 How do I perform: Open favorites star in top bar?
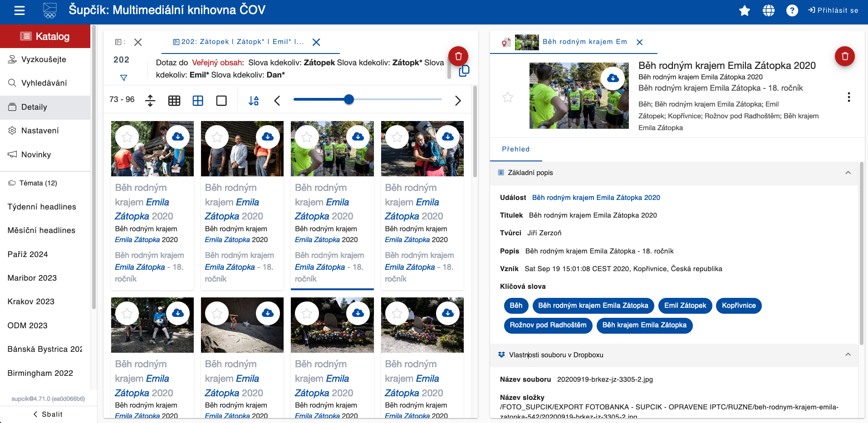(x=745, y=10)
